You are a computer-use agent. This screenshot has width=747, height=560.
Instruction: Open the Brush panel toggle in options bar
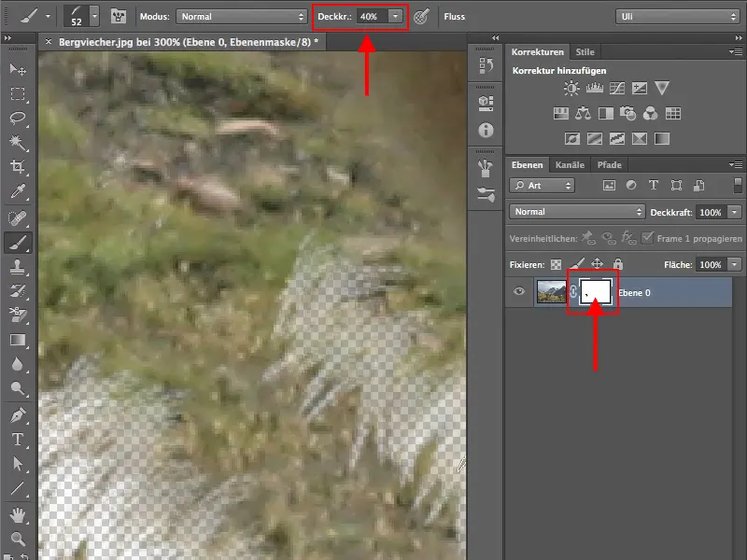coord(119,17)
